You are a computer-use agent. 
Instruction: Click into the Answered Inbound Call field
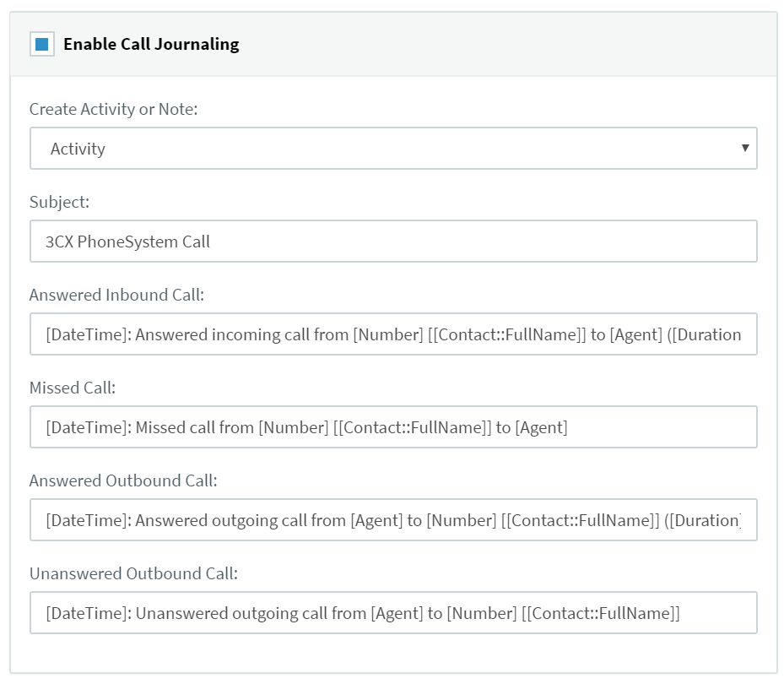393,334
